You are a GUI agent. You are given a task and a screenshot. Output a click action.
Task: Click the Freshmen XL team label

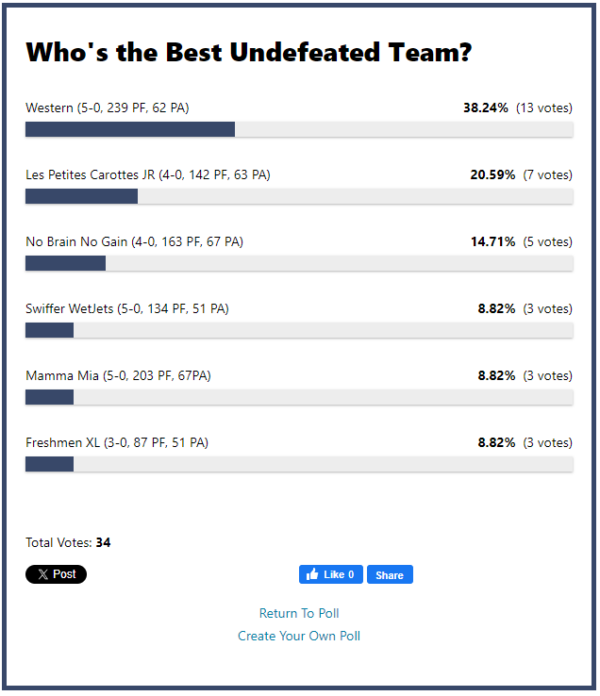click(x=117, y=443)
